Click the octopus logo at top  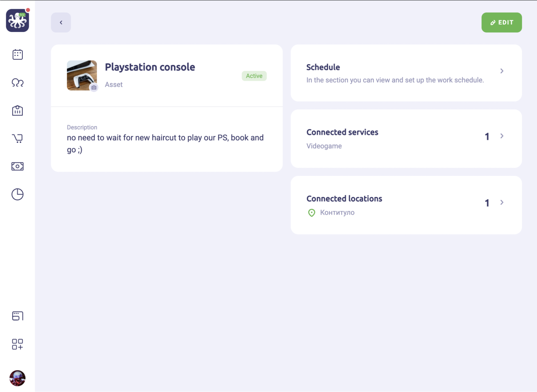pyautogui.click(x=17, y=20)
